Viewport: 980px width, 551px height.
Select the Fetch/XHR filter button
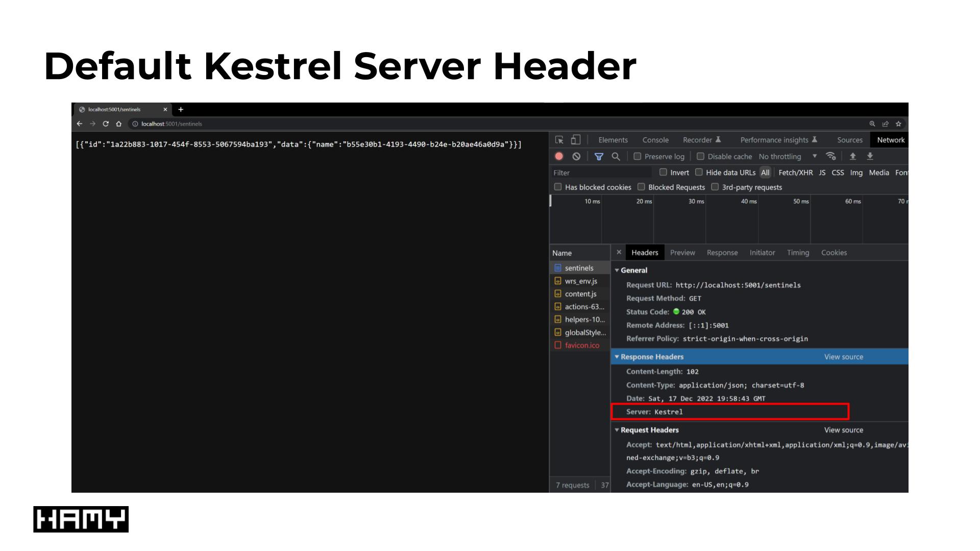click(795, 172)
